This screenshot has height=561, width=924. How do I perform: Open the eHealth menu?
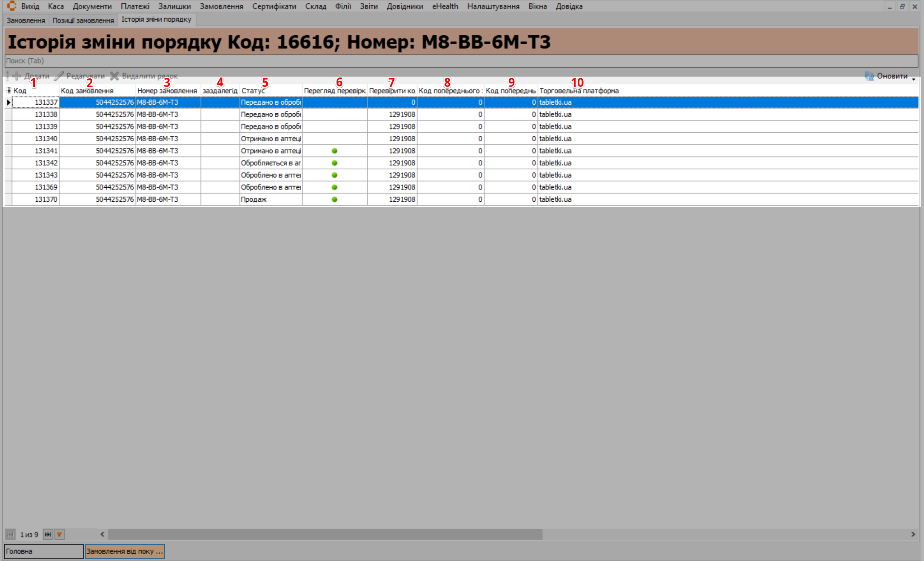click(x=445, y=6)
